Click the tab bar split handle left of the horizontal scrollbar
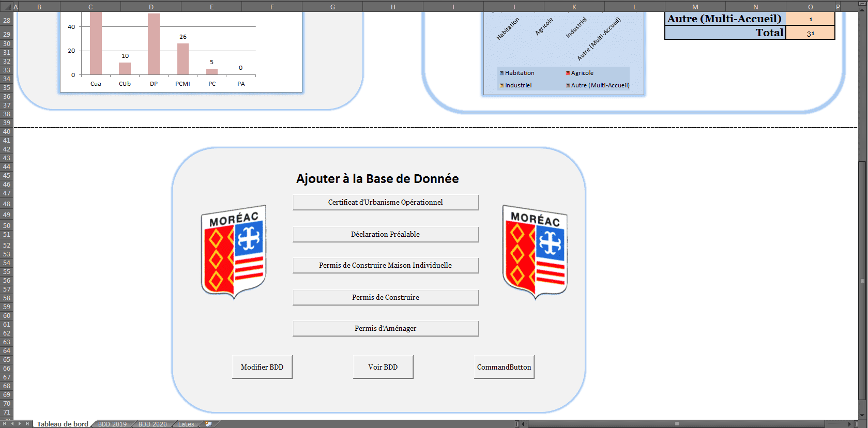 pyautogui.click(x=517, y=424)
